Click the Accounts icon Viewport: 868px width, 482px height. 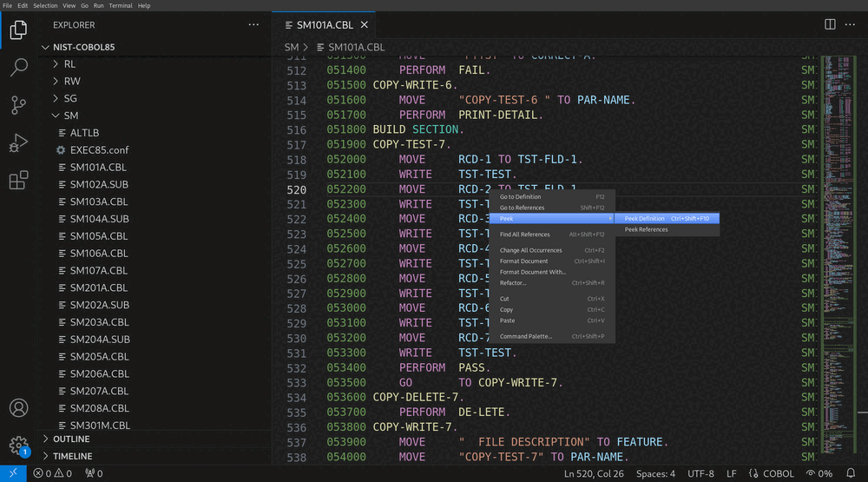click(18, 408)
